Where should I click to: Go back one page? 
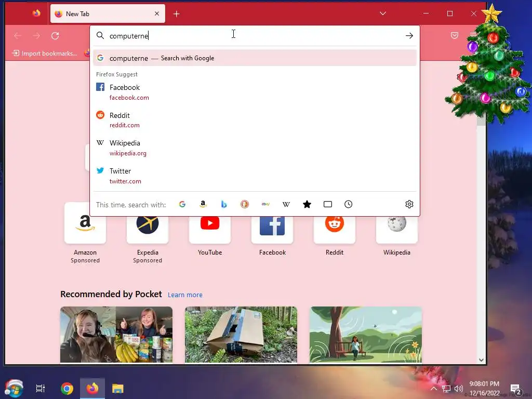[x=18, y=36]
